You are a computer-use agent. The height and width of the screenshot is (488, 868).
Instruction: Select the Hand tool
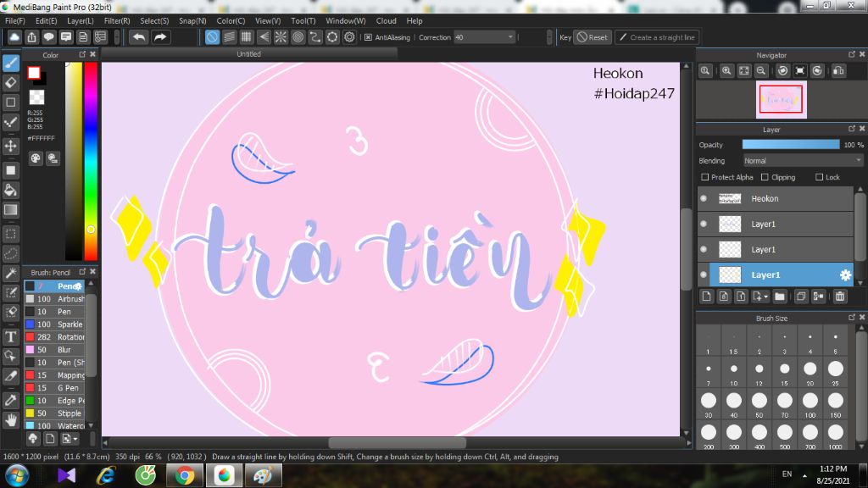click(10, 420)
